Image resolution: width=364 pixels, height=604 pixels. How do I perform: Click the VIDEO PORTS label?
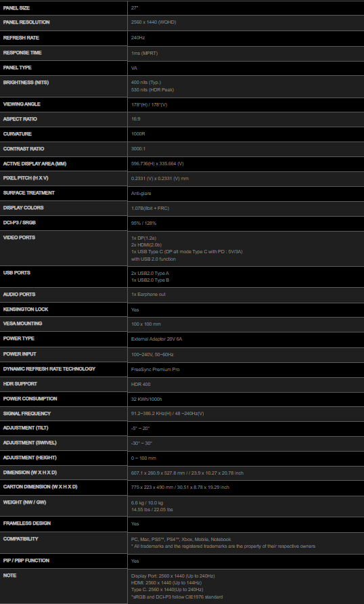pos(19,238)
